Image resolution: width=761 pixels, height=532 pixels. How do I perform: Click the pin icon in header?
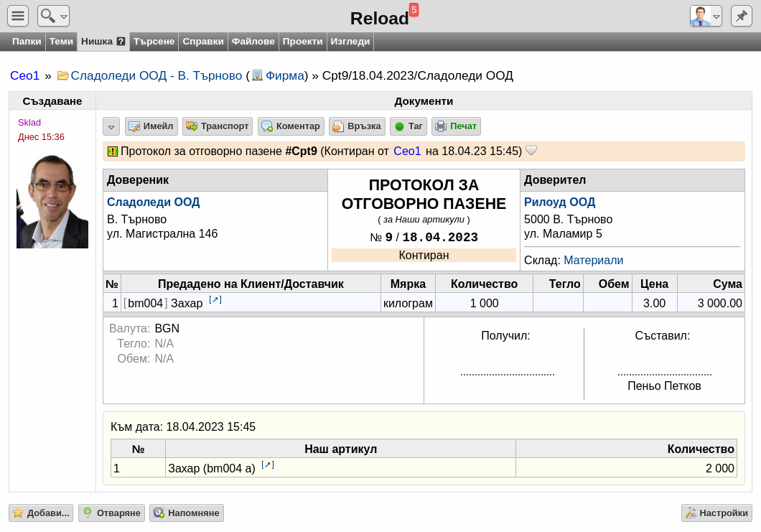tap(741, 16)
